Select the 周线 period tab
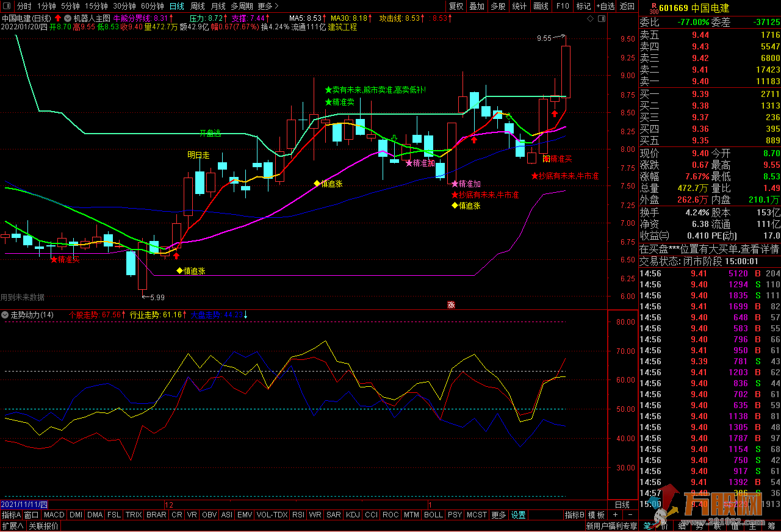The image size is (781, 532). [198, 6]
